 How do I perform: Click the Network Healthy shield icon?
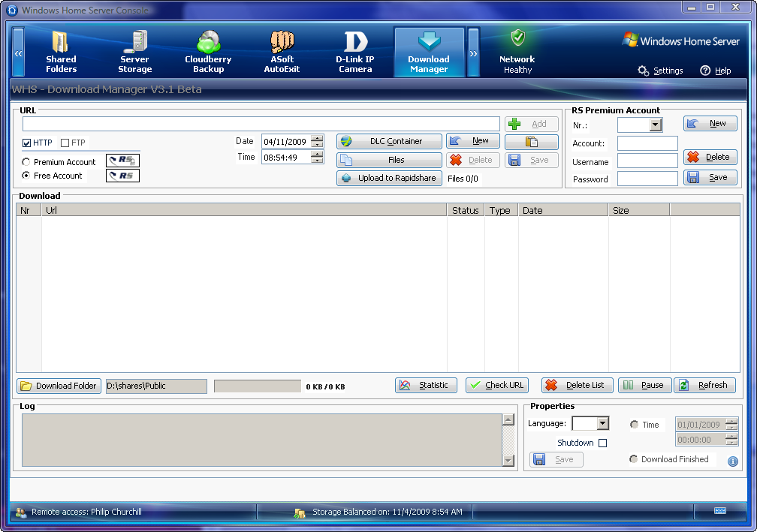click(x=518, y=38)
